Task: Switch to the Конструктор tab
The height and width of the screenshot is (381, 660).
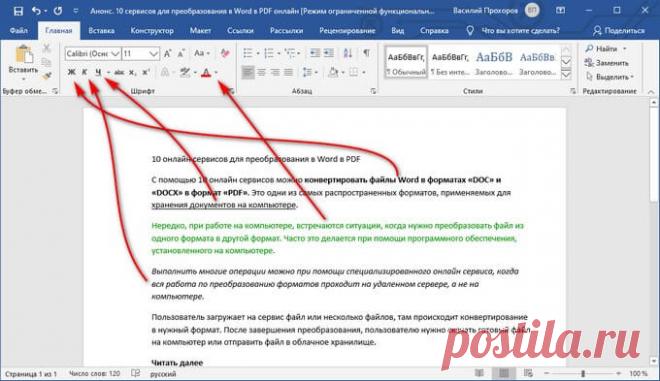Action: click(x=152, y=30)
